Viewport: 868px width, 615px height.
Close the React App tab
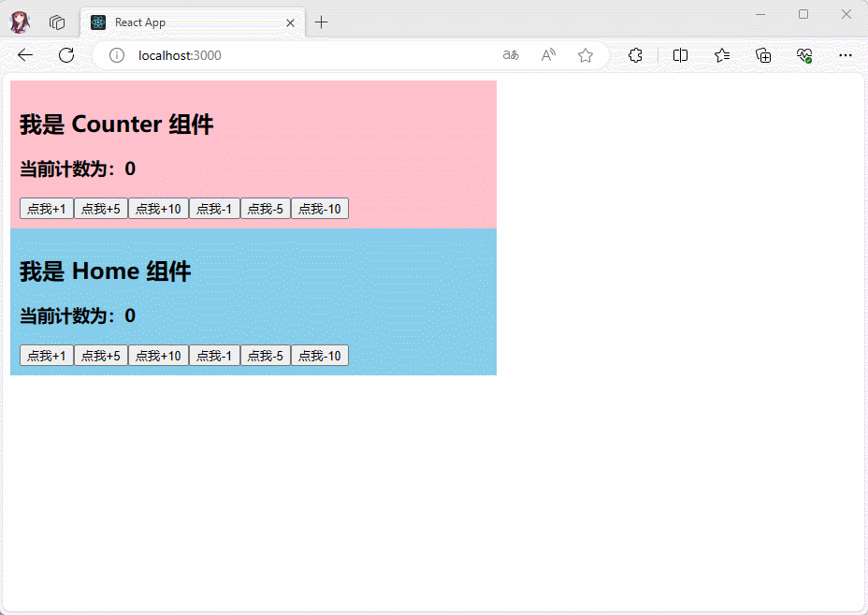(291, 22)
